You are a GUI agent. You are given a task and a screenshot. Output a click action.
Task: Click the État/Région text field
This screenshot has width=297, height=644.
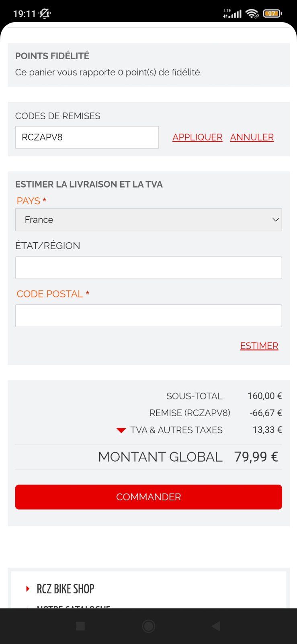[x=148, y=268]
